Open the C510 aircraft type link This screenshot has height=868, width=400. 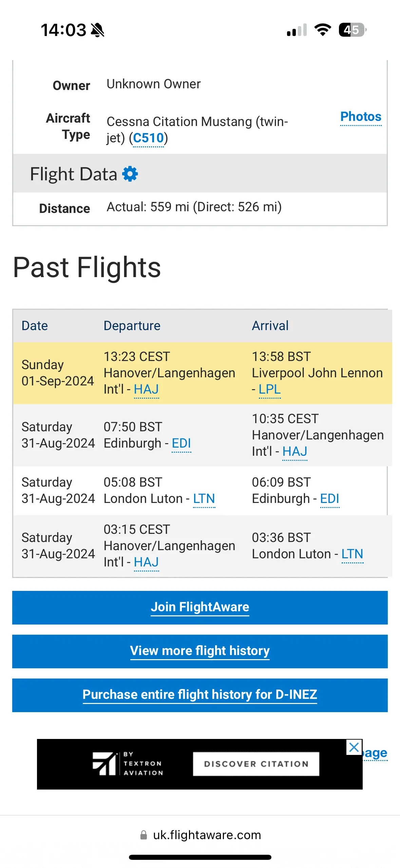coord(149,138)
